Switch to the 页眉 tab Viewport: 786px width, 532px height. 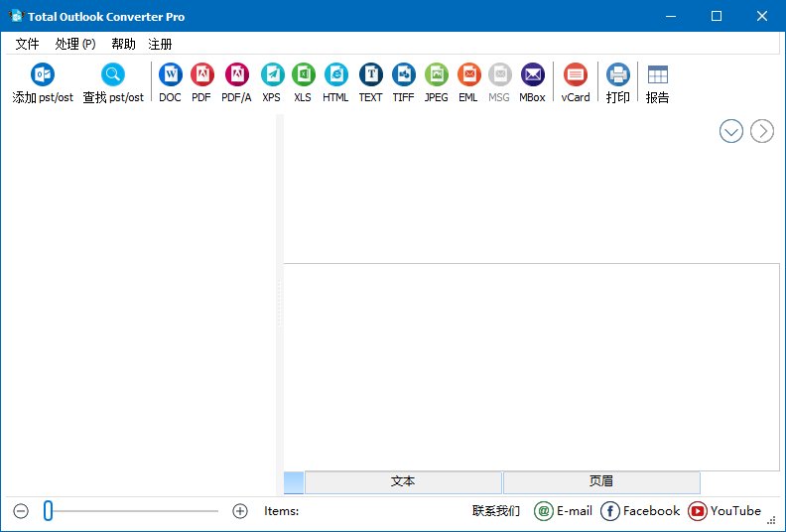[601, 482]
